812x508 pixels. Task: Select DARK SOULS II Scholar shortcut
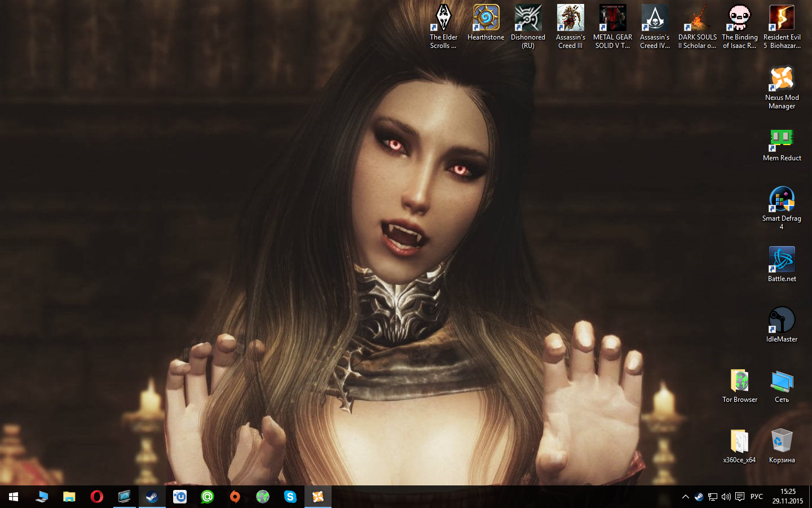pyautogui.click(x=697, y=27)
